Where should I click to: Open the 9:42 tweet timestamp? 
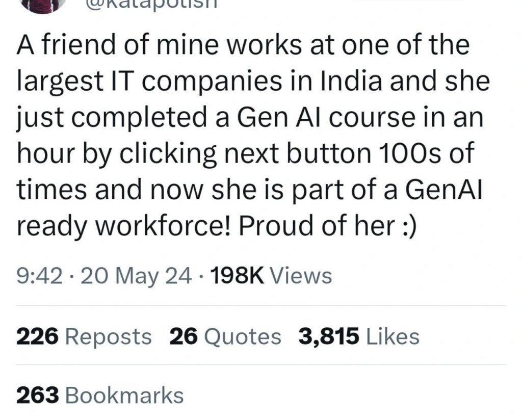[x=39, y=276]
